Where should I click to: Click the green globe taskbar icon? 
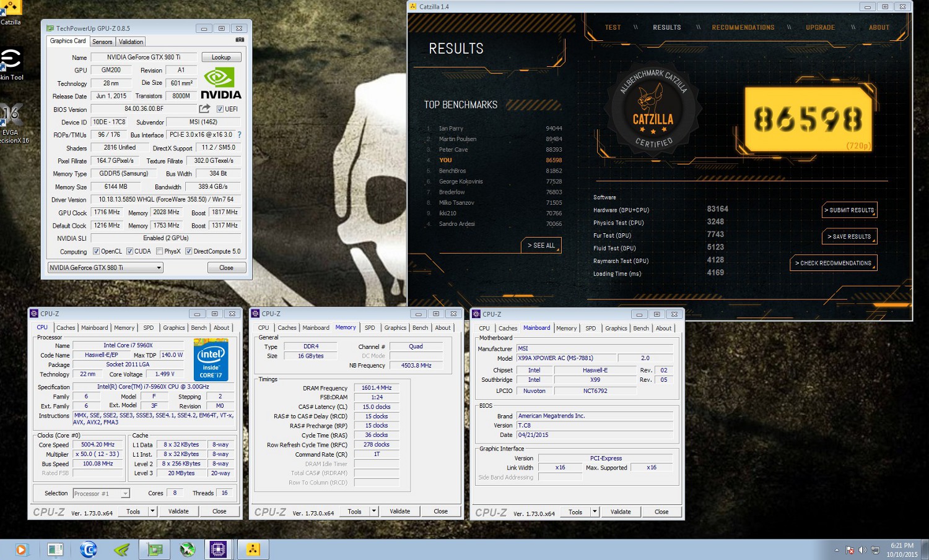point(188,549)
